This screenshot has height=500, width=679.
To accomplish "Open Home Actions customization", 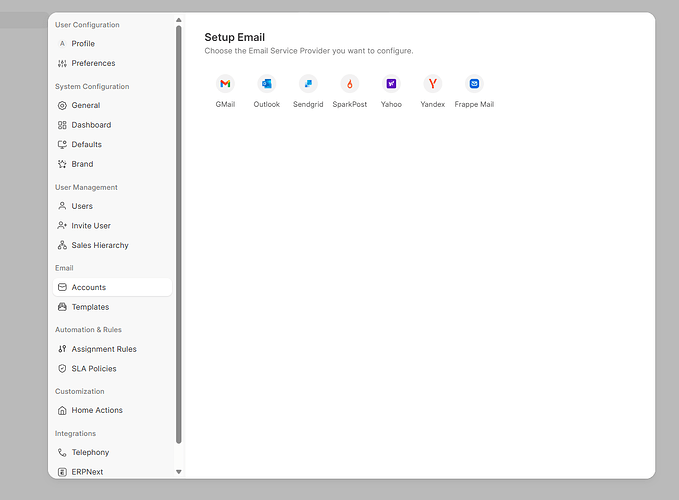I will pos(113,410).
